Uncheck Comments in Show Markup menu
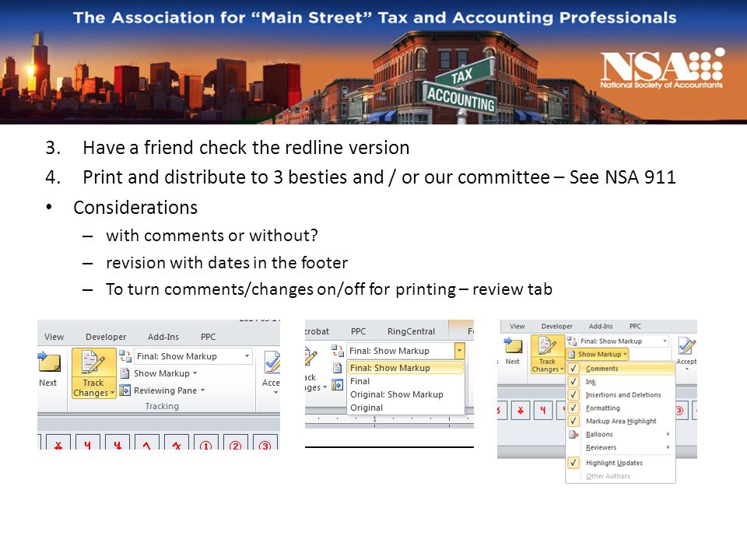This screenshot has height=560, width=747. point(573,369)
